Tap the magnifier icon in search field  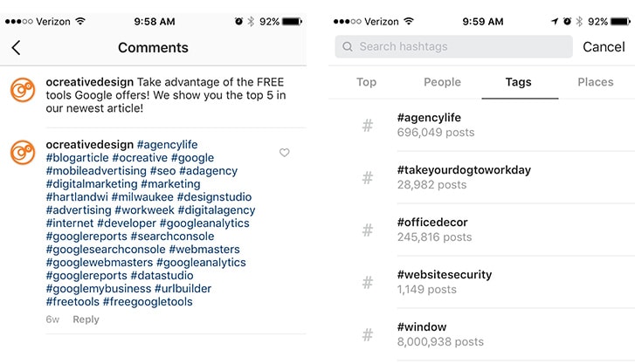point(349,47)
